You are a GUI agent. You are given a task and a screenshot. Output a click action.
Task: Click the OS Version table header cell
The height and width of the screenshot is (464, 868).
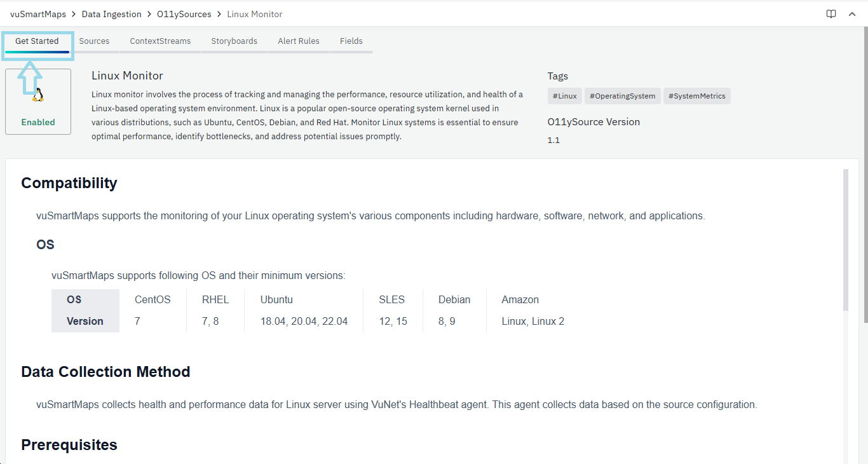pyautogui.click(x=85, y=310)
